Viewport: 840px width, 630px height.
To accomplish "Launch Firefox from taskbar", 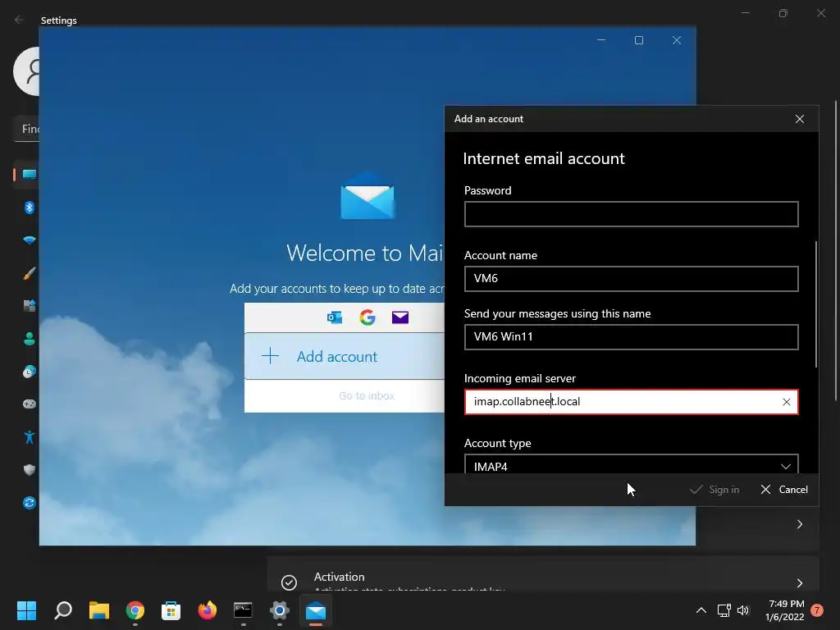I will click(208, 610).
